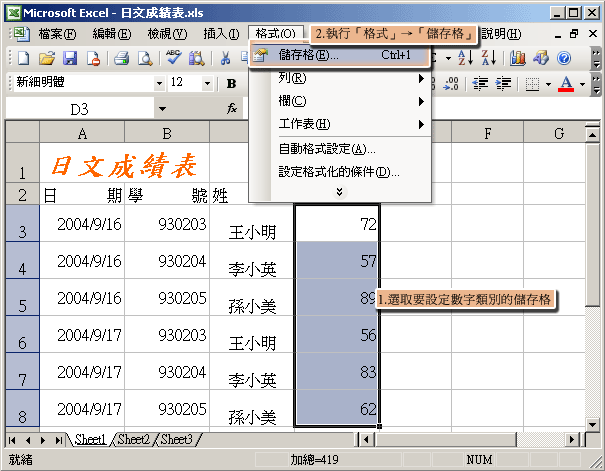605x471 pixels.
Task: Expand the Name Box dropdown arrow
Action: [x=162, y=108]
